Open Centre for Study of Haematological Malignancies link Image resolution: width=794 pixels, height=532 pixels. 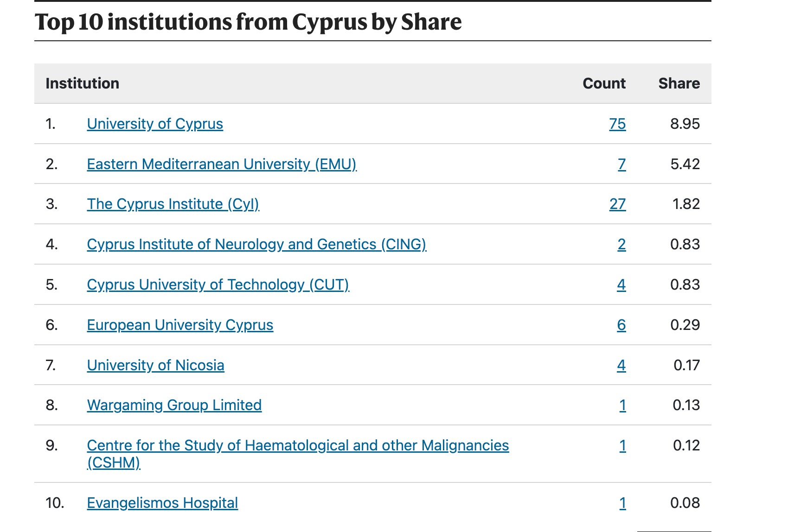297,445
